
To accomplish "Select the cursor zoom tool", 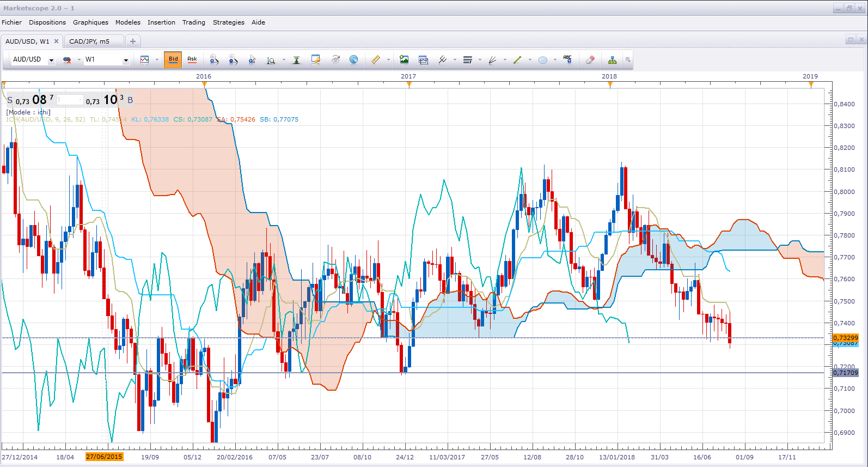I will pyautogui.click(x=252, y=59).
